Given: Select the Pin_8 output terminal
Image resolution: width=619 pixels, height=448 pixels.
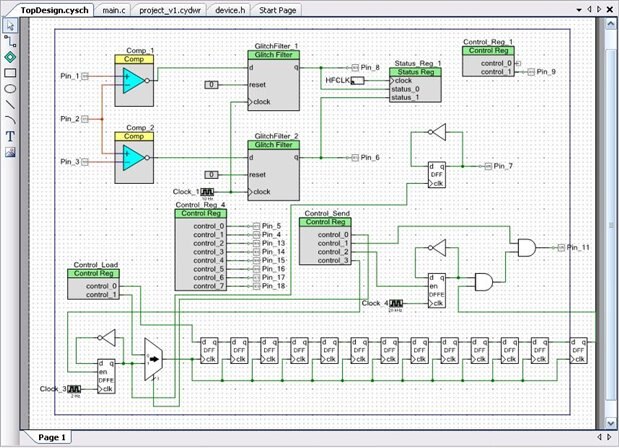Looking at the screenshot, I should 355,67.
